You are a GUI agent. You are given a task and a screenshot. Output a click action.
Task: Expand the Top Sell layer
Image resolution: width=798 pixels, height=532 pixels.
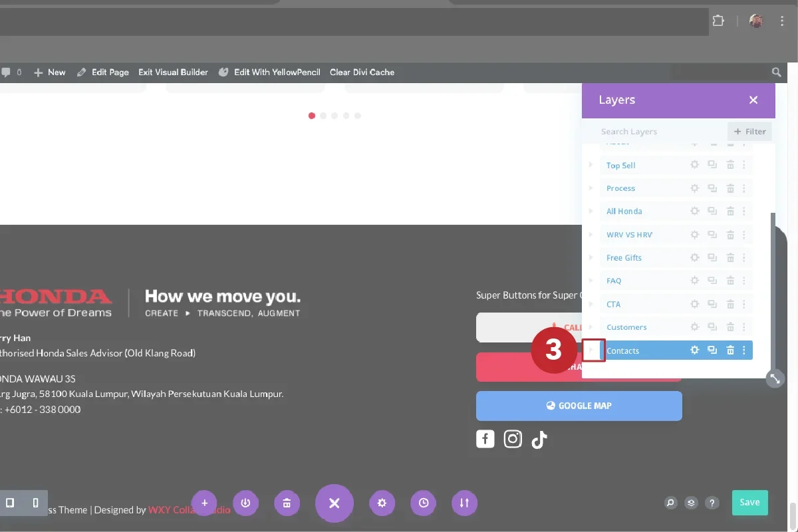[591, 165]
